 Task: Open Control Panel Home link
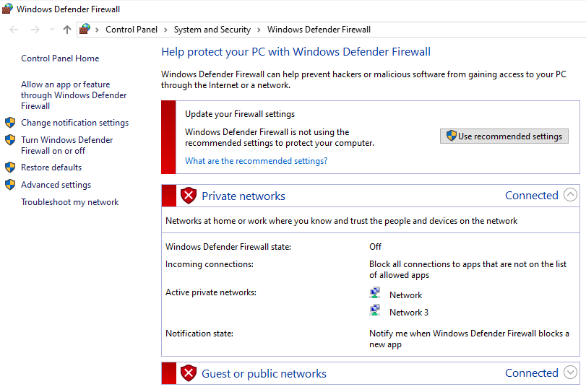pyautogui.click(x=60, y=58)
